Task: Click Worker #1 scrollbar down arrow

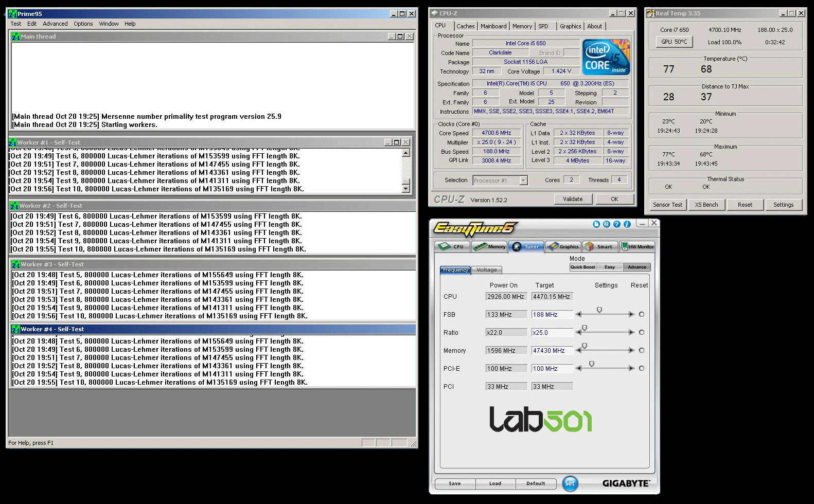Action: 406,189
